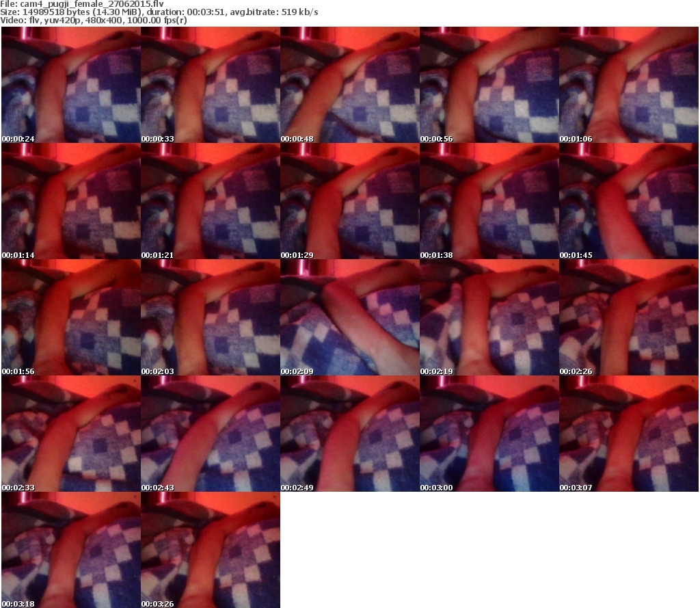700x608 pixels.
Task: Click the 'File:' name line in the header
Action: click(82, 4)
